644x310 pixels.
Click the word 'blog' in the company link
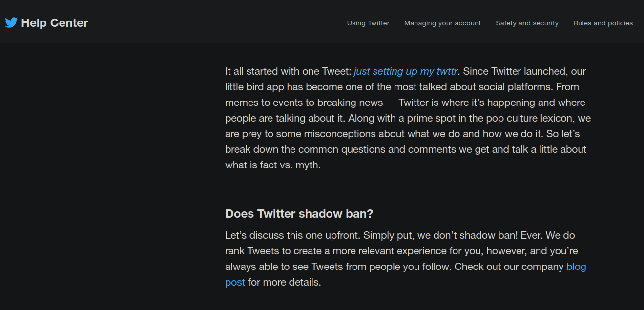tap(576, 267)
